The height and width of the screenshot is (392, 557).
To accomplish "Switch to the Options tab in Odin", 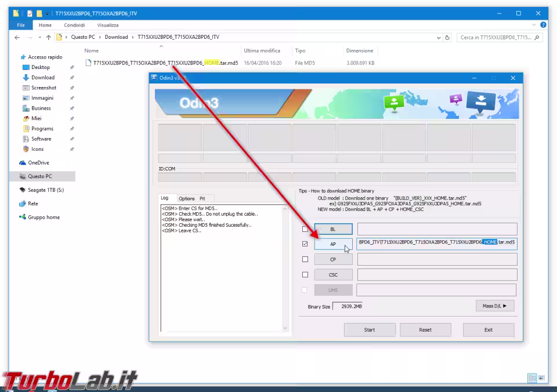I will pos(186,198).
